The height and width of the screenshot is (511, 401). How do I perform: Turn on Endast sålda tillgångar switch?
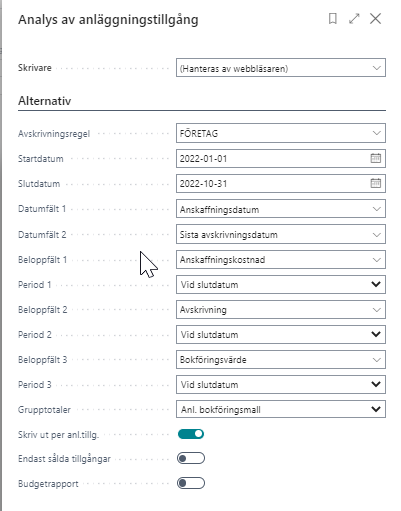pyautogui.click(x=191, y=458)
